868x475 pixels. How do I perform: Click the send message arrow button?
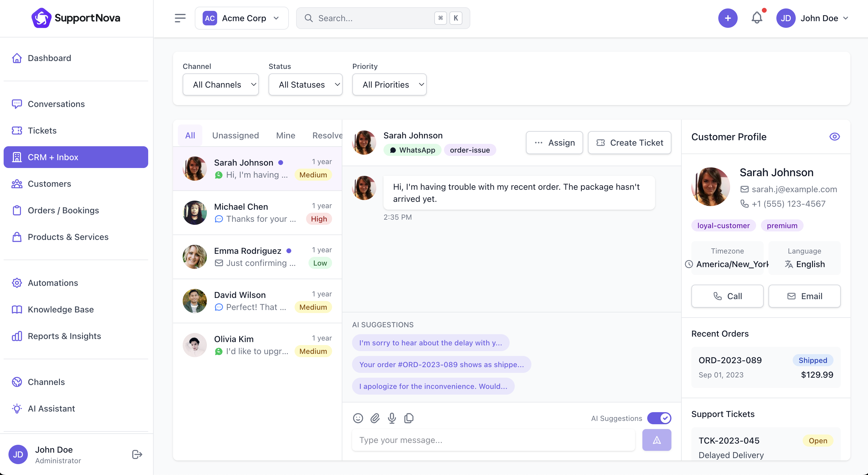click(656, 440)
